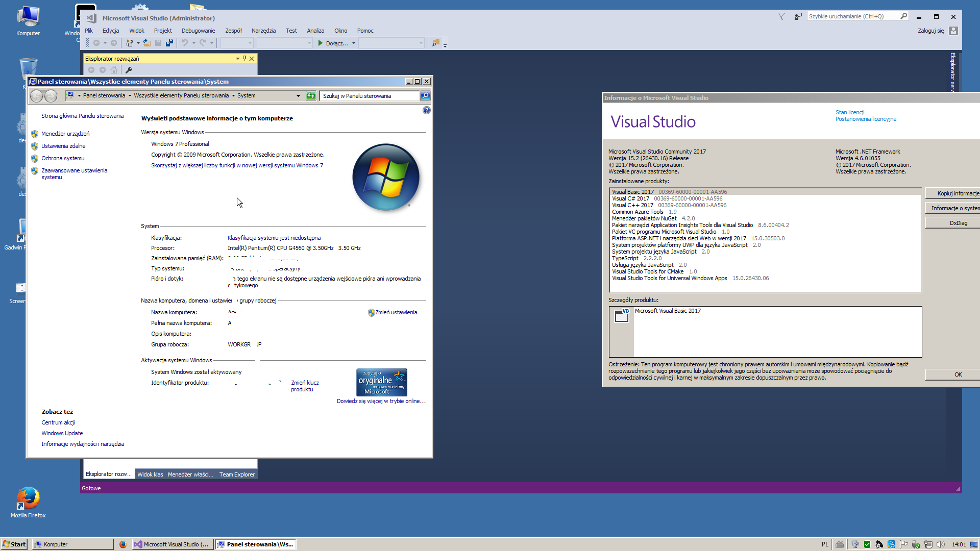Open the Stan licencji link
This screenshot has height=551, width=980.
(x=850, y=112)
